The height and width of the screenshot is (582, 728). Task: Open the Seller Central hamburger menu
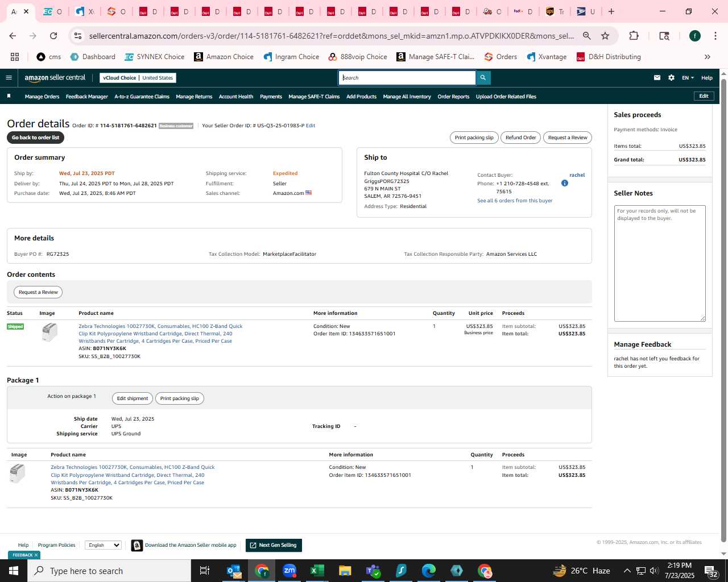click(9, 78)
